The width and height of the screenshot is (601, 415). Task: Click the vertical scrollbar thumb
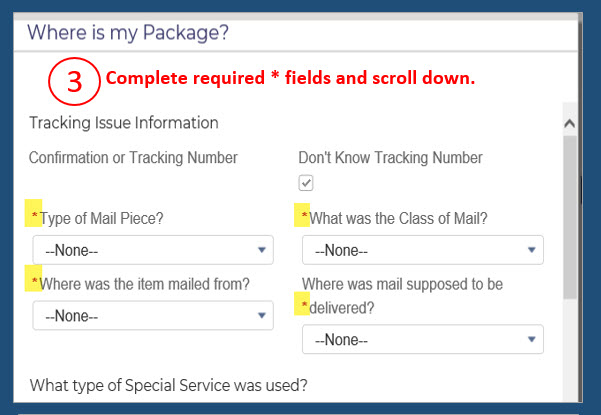coord(570,217)
